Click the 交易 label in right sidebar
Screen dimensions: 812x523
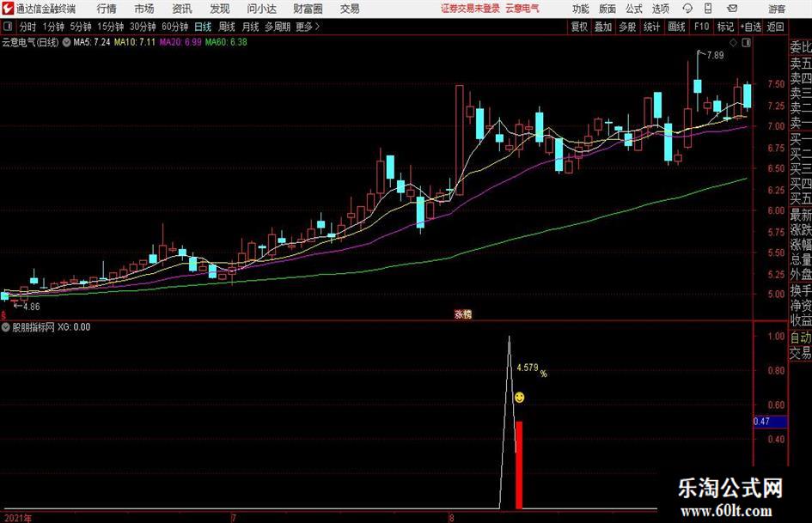801,353
